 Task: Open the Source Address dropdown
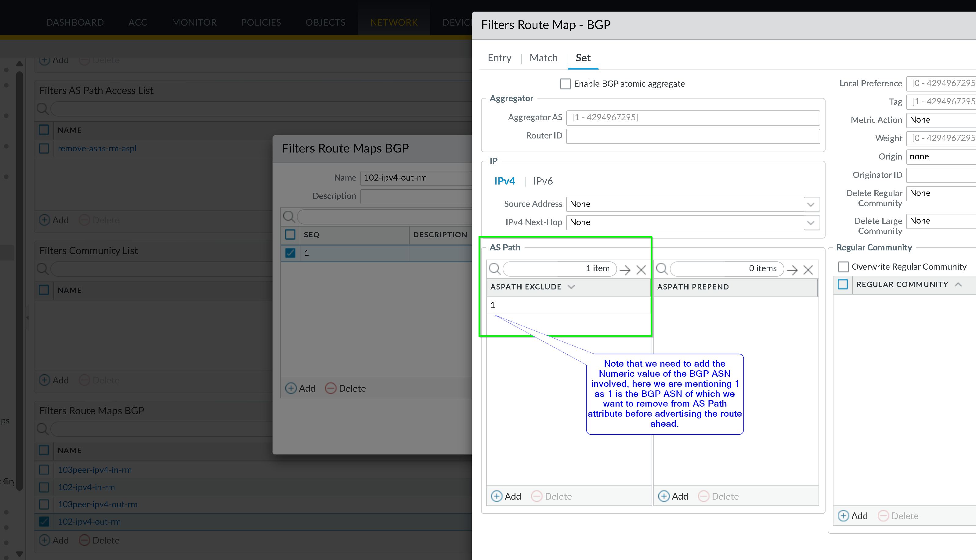coord(811,204)
